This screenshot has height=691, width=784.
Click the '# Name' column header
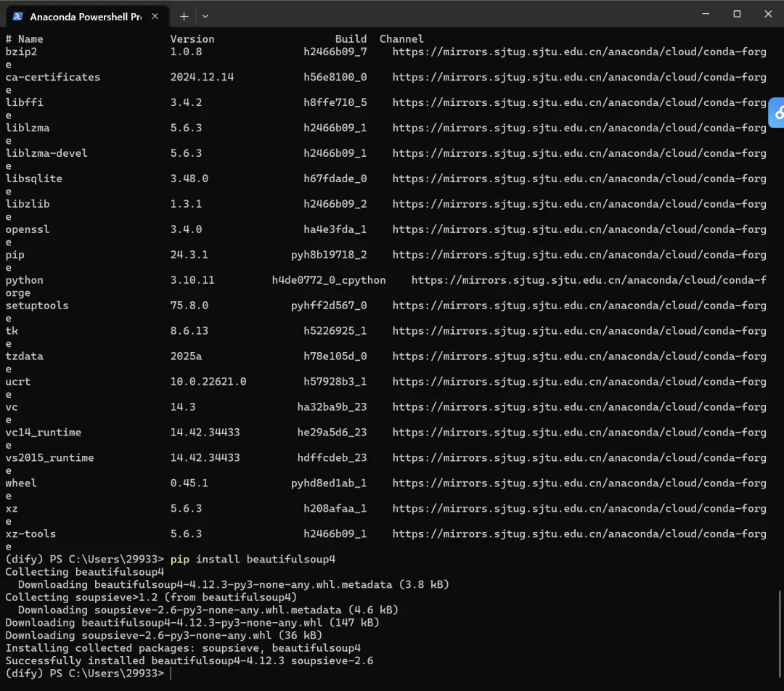coord(25,39)
